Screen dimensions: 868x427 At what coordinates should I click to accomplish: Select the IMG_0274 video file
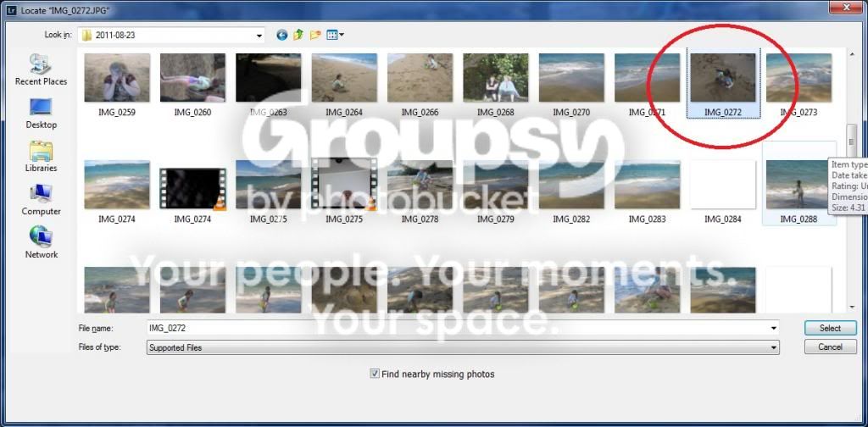click(192, 189)
